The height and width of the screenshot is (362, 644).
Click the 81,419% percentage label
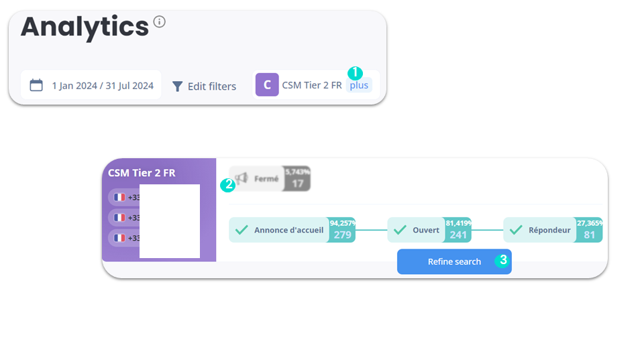tap(459, 223)
